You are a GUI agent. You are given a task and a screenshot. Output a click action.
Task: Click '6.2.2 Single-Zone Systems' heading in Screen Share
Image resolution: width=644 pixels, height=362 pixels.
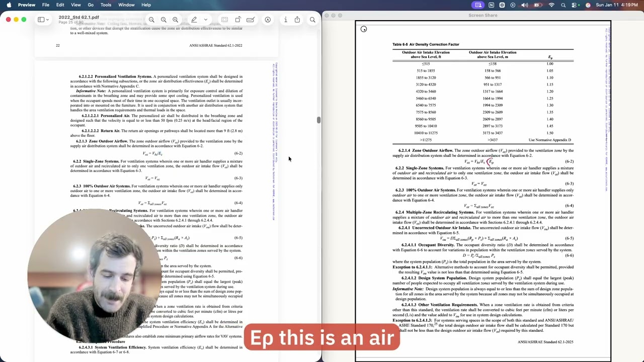(x=419, y=168)
